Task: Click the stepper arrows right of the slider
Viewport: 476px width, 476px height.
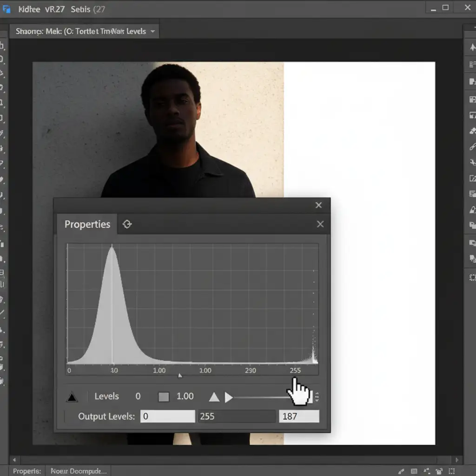Action: pyautogui.click(x=317, y=397)
